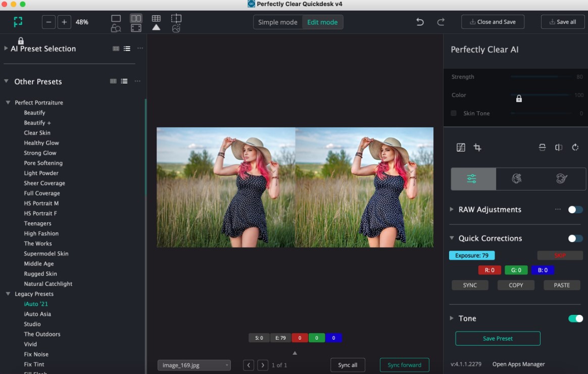Go to the previous image arrow
The width and height of the screenshot is (588, 374).
click(x=248, y=365)
